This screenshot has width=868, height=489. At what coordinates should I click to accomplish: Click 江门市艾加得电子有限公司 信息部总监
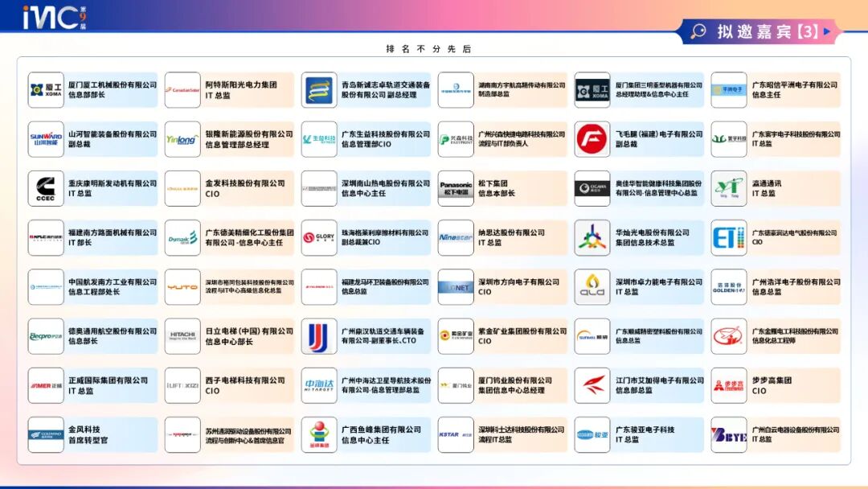pyautogui.click(x=659, y=385)
